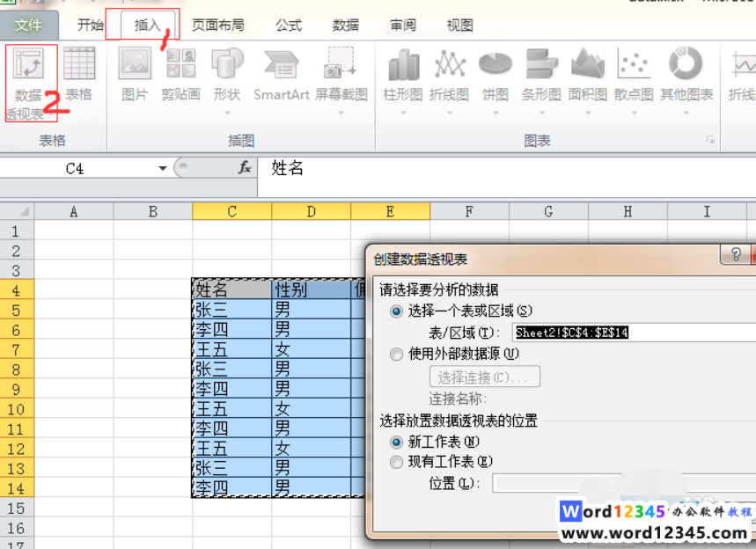Click the Location (位置) input field
The height and width of the screenshot is (549, 756).
[624, 483]
